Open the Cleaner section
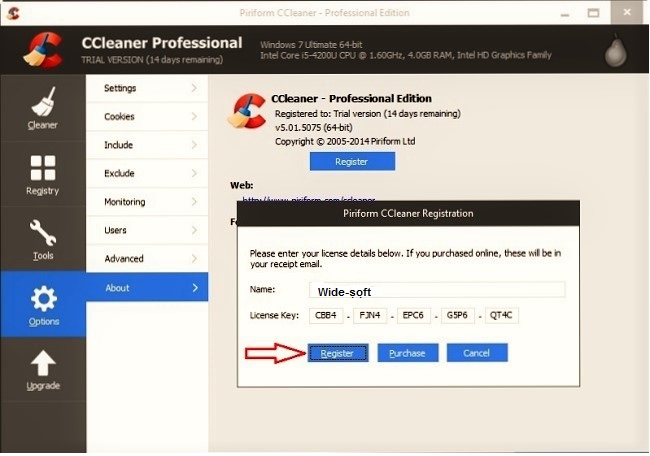 pyautogui.click(x=43, y=108)
